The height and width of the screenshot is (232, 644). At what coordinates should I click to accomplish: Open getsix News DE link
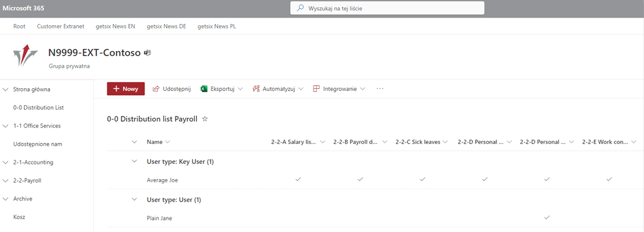coord(167,26)
